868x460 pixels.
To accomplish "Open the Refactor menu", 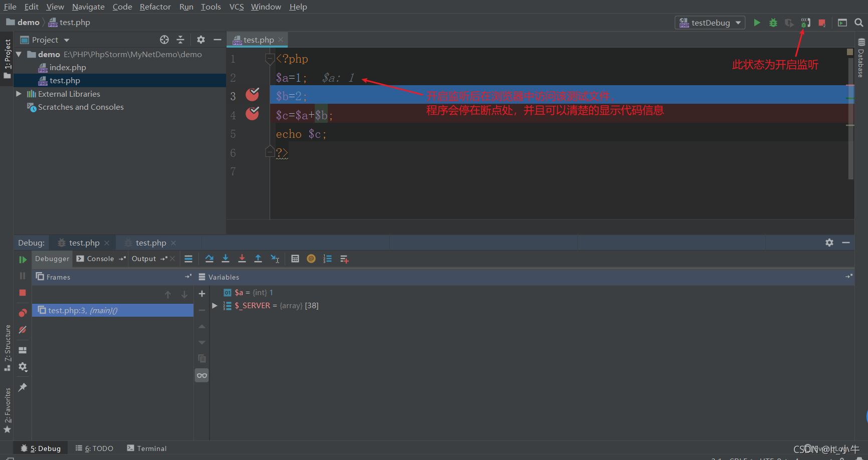I will point(155,7).
